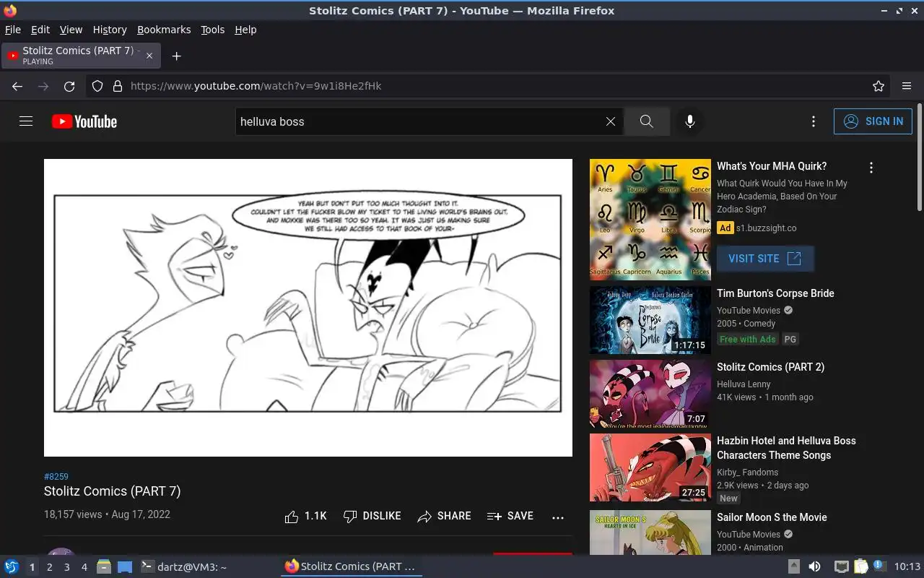Click the 10:13 taskbar clock

pyautogui.click(x=907, y=566)
